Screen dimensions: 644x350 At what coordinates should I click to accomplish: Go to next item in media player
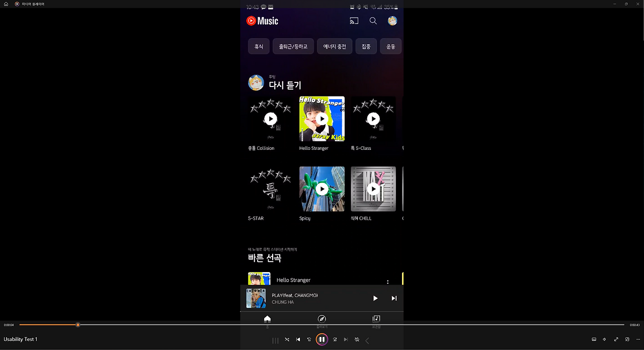(x=346, y=339)
